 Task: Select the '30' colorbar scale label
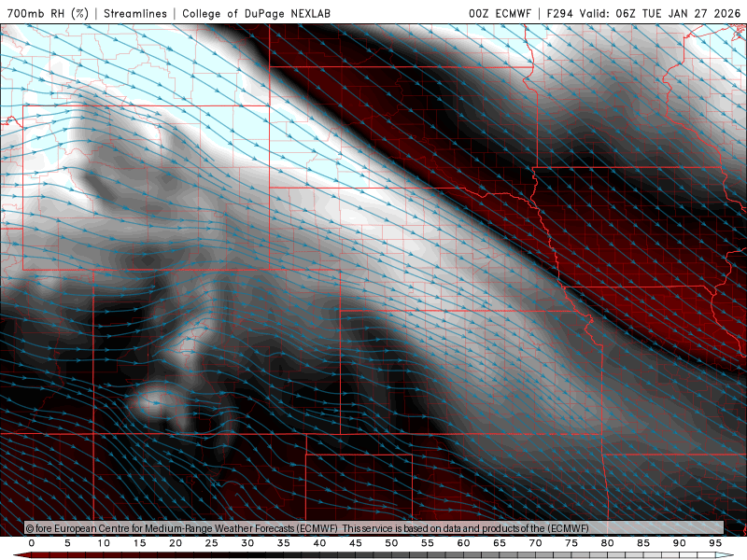pyautogui.click(x=247, y=543)
